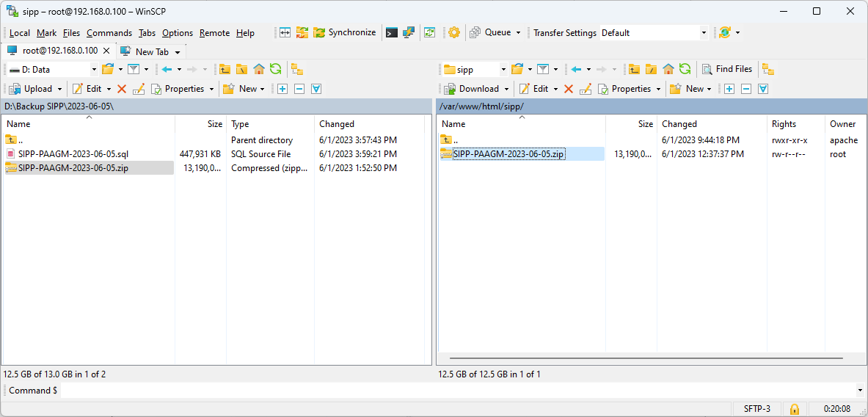Open terminal console icon in toolbar
This screenshot has height=417, width=868.
391,33
